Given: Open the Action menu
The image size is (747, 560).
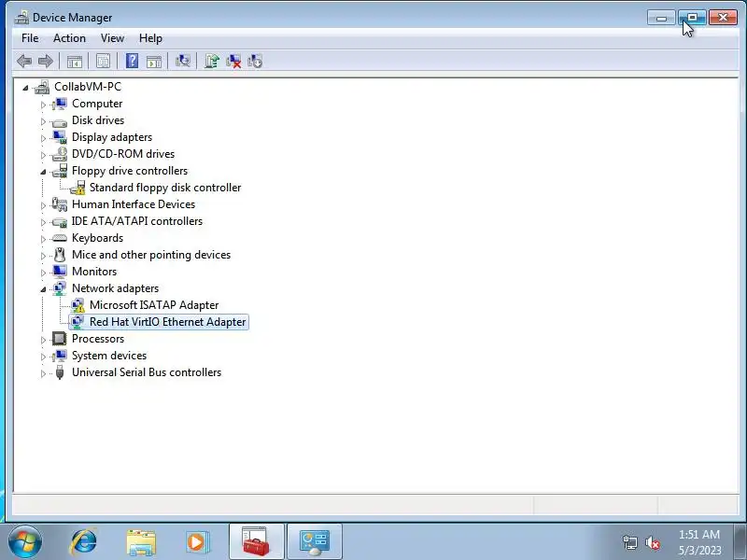Looking at the screenshot, I should pyautogui.click(x=69, y=38).
